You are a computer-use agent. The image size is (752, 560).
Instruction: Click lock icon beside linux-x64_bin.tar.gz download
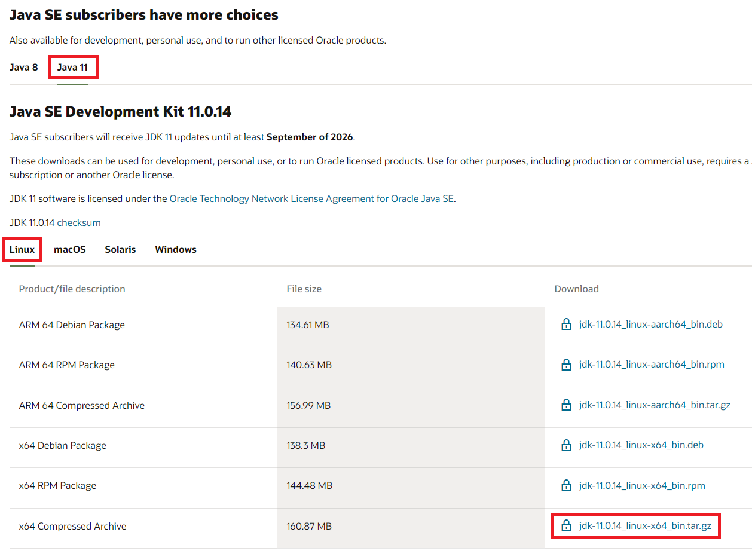(566, 526)
